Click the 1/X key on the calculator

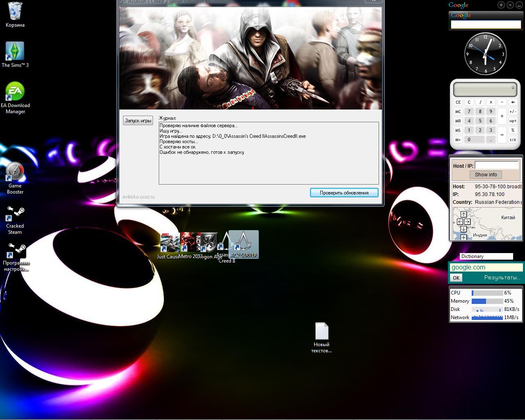513,139
